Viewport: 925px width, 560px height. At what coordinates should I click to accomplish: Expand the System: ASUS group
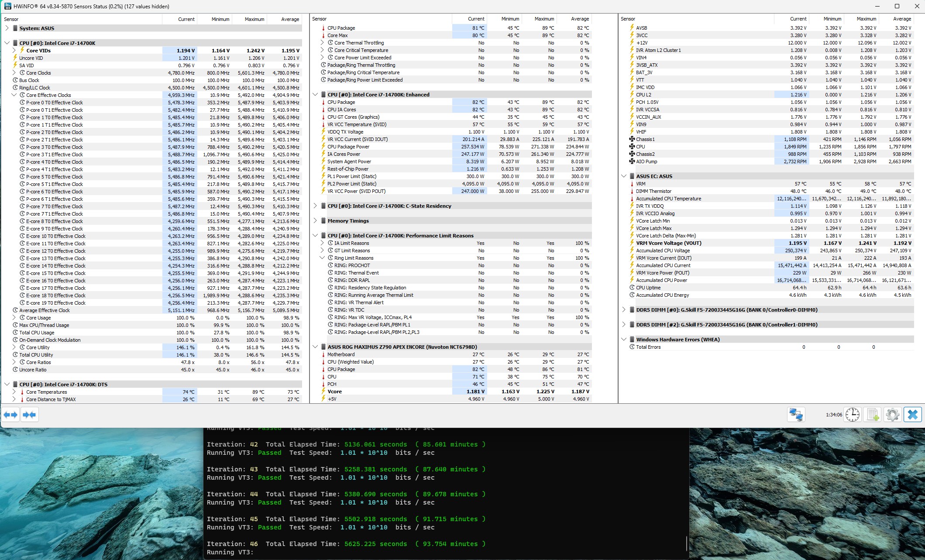pyautogui.click(x=7, y=28)
